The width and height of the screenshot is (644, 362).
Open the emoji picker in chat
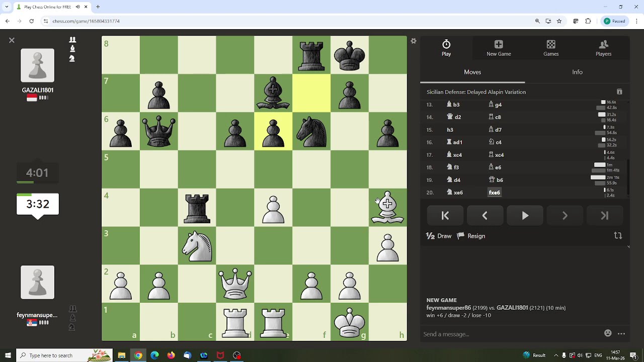tap(608, 333)
